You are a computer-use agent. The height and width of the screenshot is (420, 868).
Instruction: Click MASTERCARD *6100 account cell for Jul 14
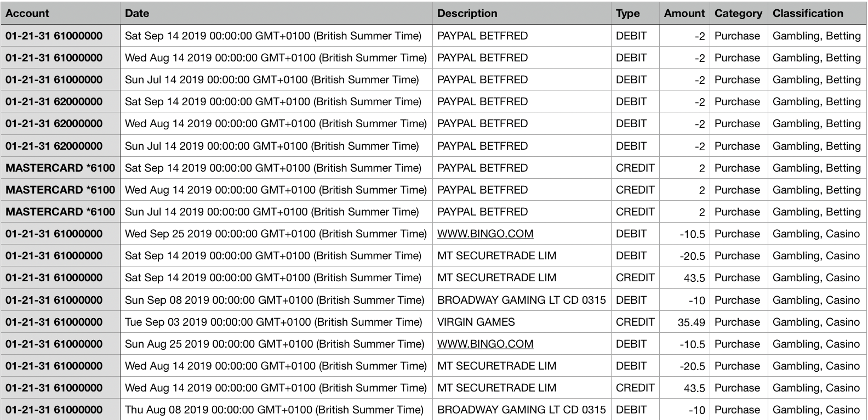coord(60,212)
